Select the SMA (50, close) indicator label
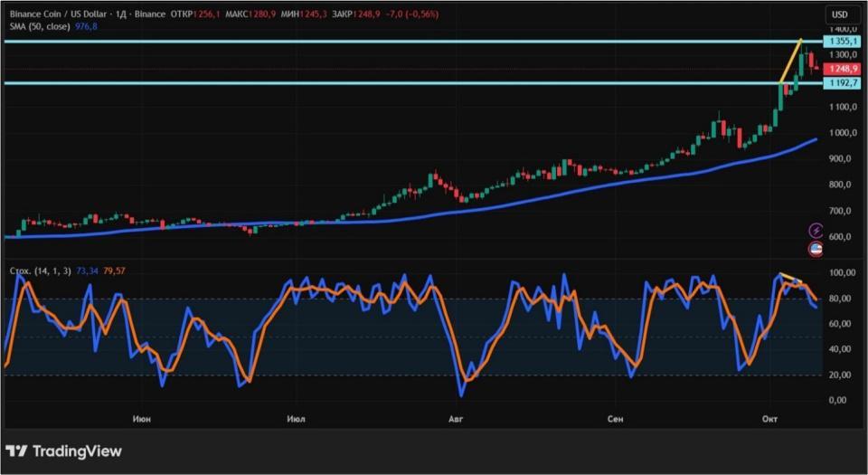This screenshot has width=868, height=475. pyautogui.click(x=39, y=26)
